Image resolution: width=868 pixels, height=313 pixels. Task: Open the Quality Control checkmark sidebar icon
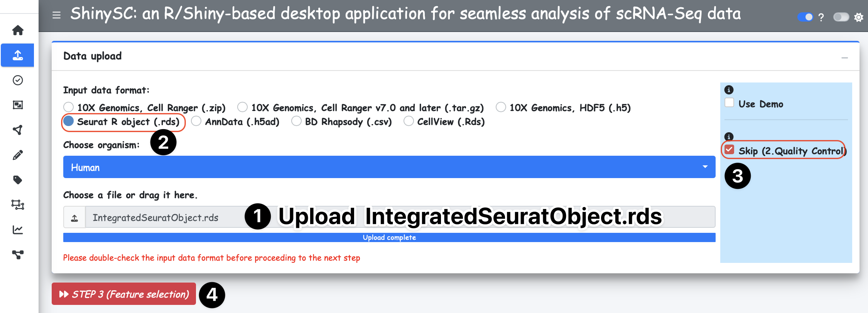pyautogui.click(x=18, y=80)
